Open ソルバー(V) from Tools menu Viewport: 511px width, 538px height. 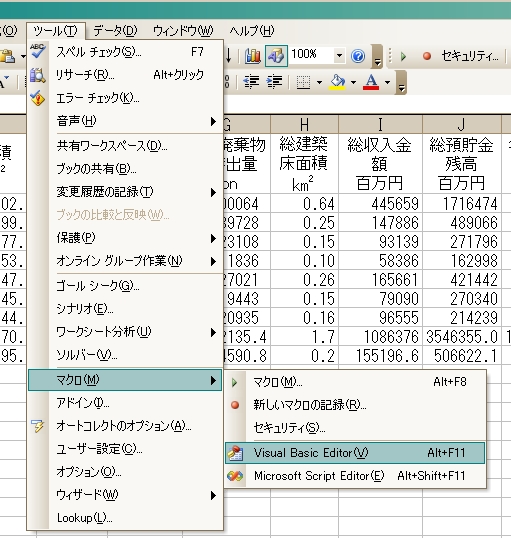pos(125,355)
